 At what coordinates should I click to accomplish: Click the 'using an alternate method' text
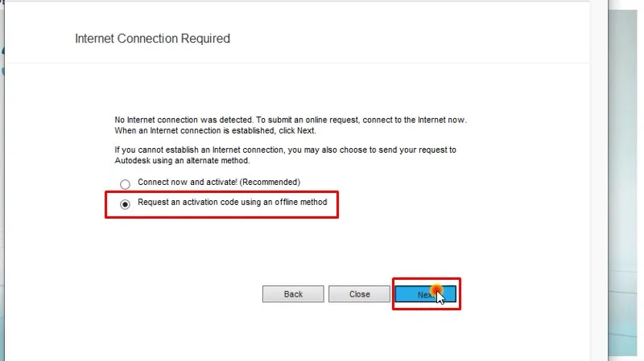tap(197, 161)
